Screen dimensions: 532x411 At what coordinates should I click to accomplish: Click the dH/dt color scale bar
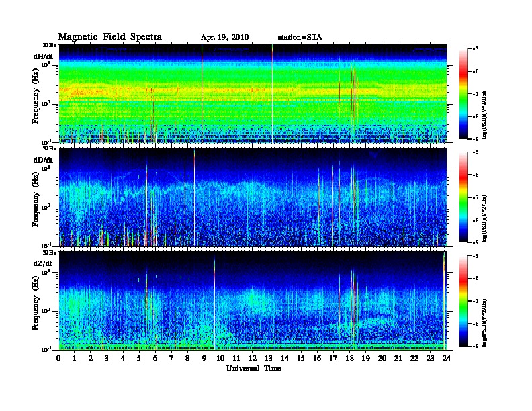(463, 94)
